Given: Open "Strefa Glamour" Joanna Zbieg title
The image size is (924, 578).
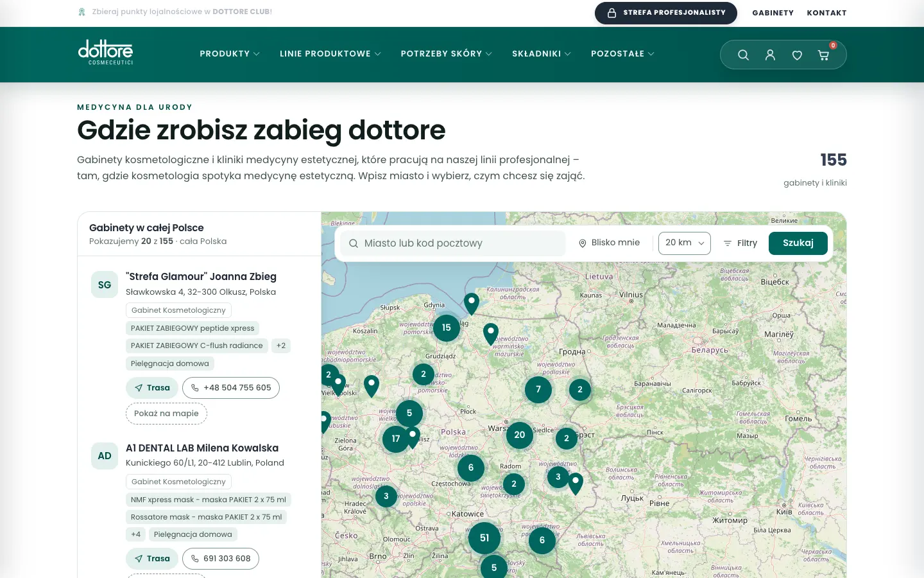Looking at the screenshot, I should [x=201, y=277].
